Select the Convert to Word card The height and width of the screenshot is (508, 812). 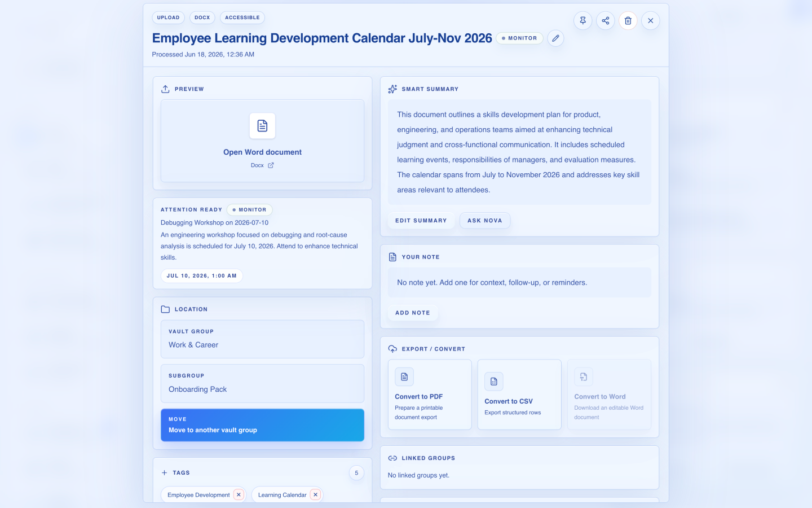[609, 395]
